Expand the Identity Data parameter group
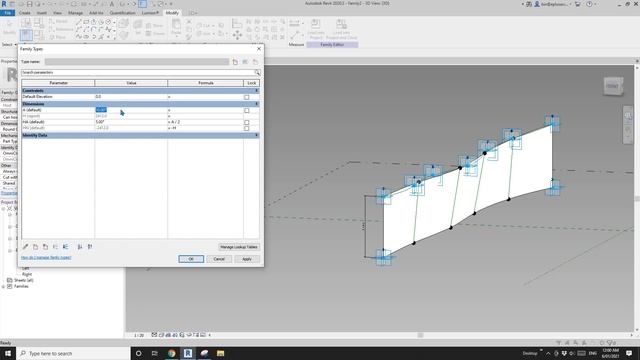 [257, 135]
